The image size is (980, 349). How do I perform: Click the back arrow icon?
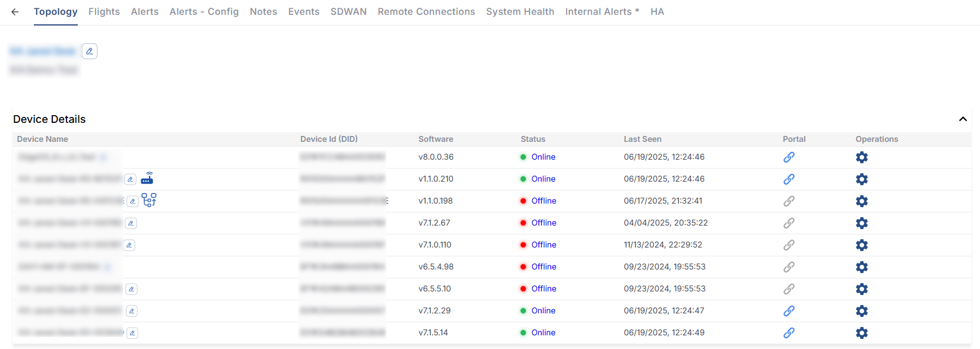(15, 12)
